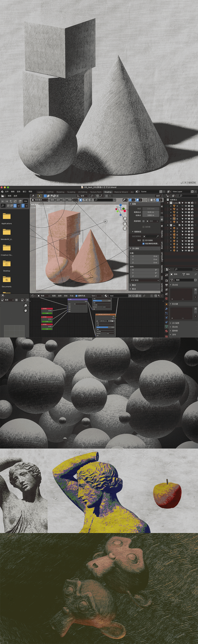Click the pin icon in node editor header

(x=144, y=296)
